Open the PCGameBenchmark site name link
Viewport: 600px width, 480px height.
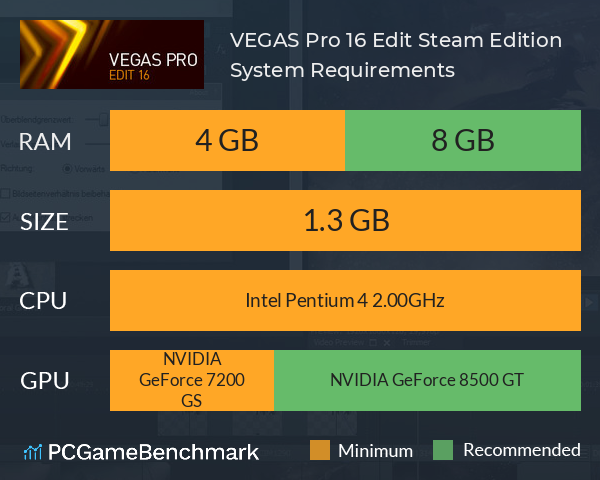(154, 452)
